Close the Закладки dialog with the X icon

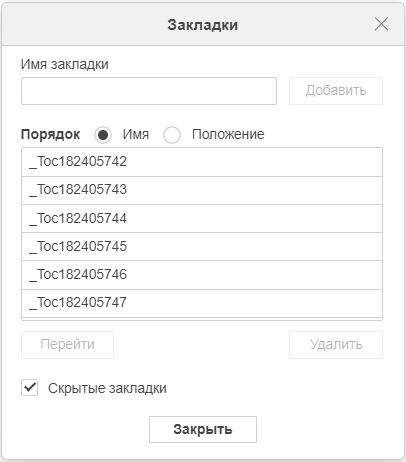click(381, 24)
